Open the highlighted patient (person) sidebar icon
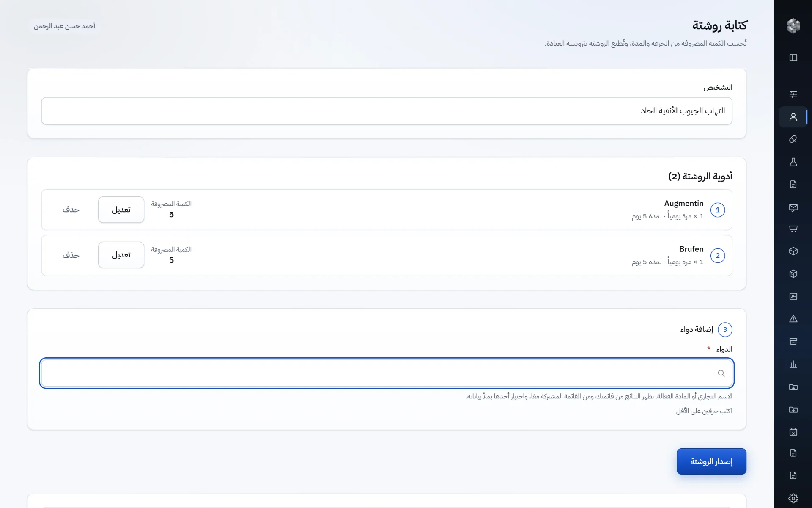Screen dimensions: 812x508 point(793,117)
